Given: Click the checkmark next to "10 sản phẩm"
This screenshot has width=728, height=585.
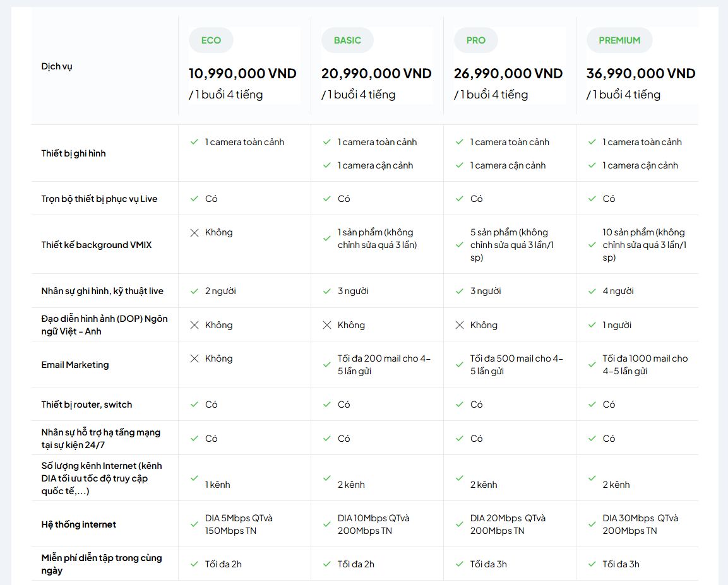Looking at the screenshot, I should pos(592,245).
